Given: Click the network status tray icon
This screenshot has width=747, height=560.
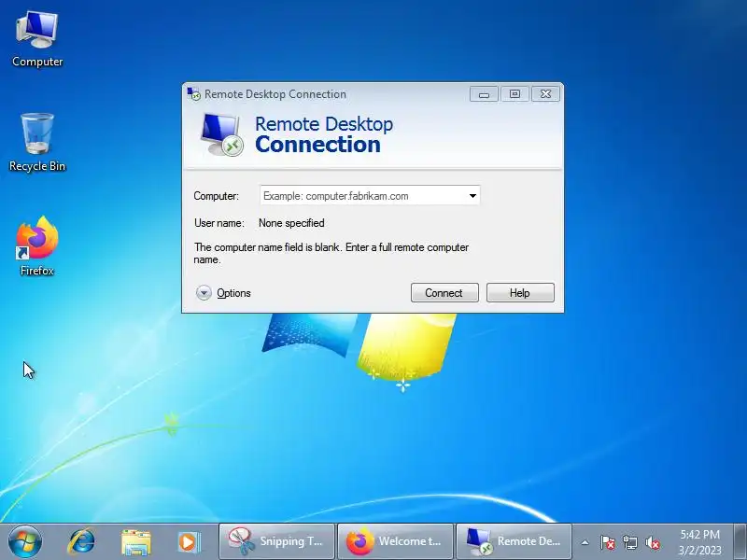Looking at the screenshot, I should pyautogui.click(x=630, y=542).
